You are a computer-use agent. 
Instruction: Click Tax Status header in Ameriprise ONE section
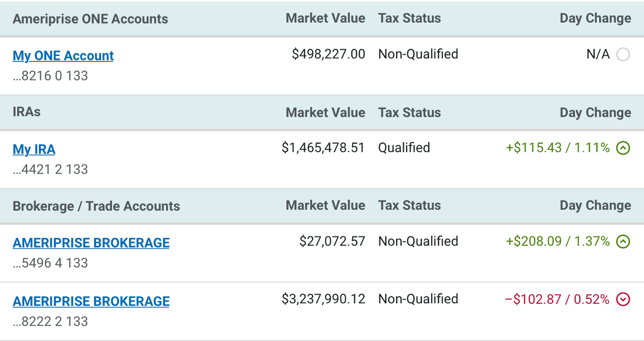[x=410, y=18]
